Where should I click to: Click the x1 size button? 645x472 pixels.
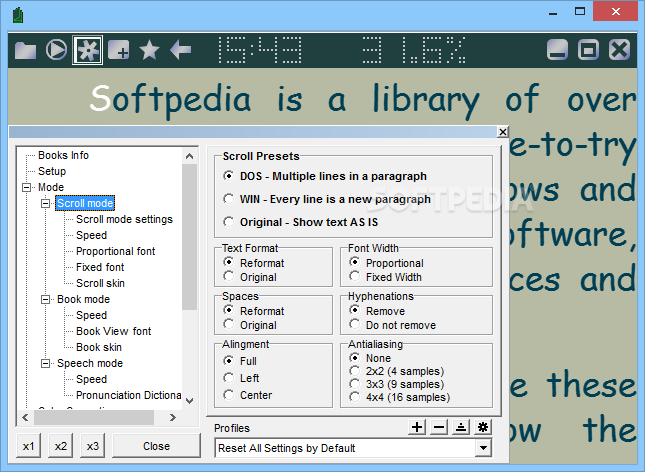(28, 446)
